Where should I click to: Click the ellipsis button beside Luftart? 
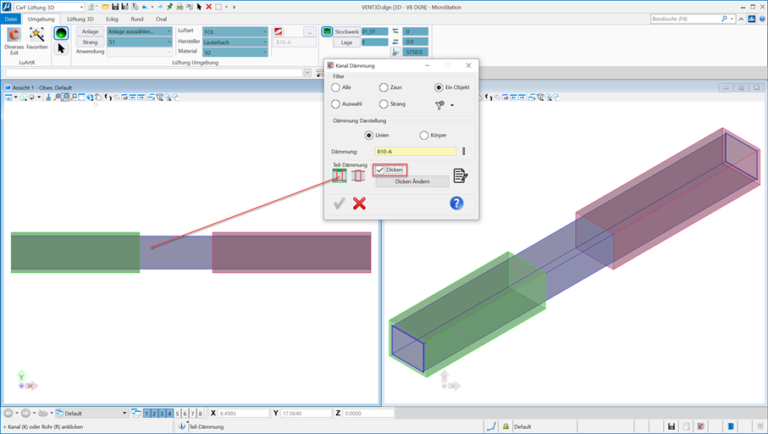pos(310,32)
